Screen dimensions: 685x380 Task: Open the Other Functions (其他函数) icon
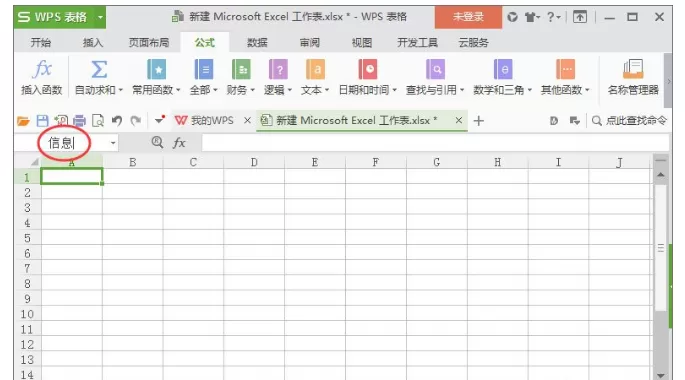tap(565, 69)
